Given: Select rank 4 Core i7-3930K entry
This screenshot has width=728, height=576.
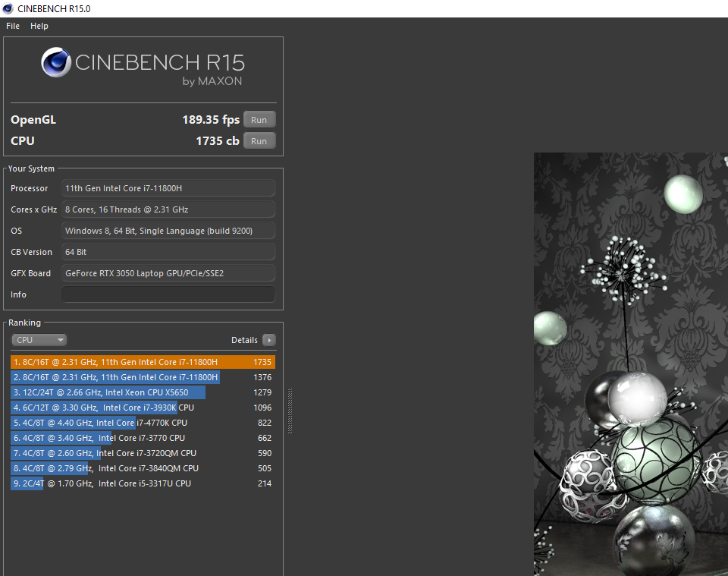Looking at the screenshot, I should pyautogui.click(x=143, y=408).
